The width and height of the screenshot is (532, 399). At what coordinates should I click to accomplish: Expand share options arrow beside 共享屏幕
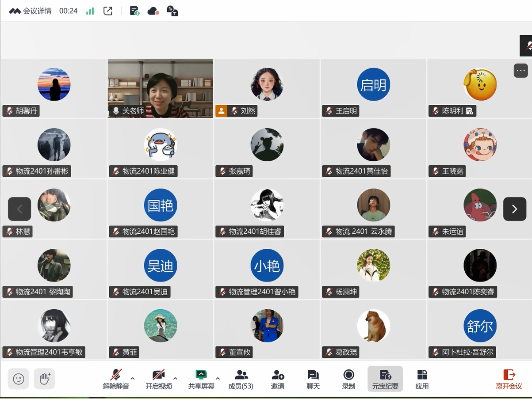pos(218,378)
